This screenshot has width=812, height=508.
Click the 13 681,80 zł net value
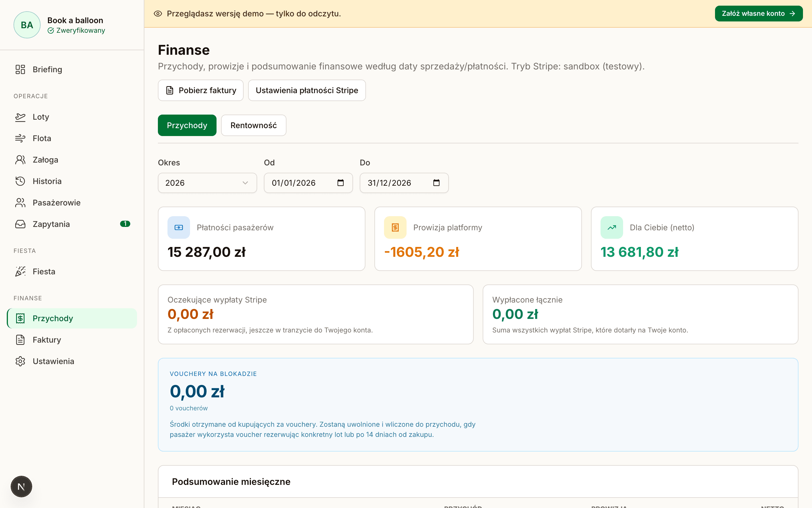pos(639,252)
